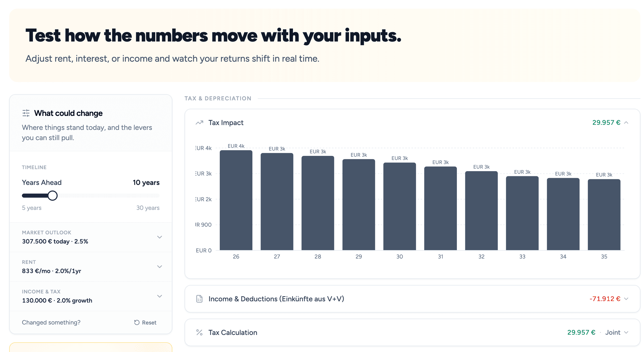Click the trend arrow icon next to Tax Impact
This screenshot has width=644, height=352.
click(x=199, y=123)
